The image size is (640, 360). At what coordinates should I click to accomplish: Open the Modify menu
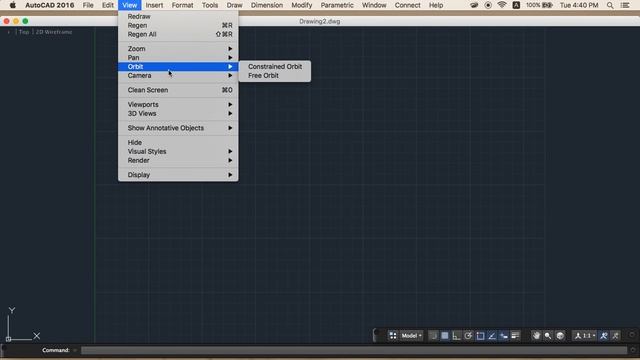pyautogui.click(x=302, y=5)
